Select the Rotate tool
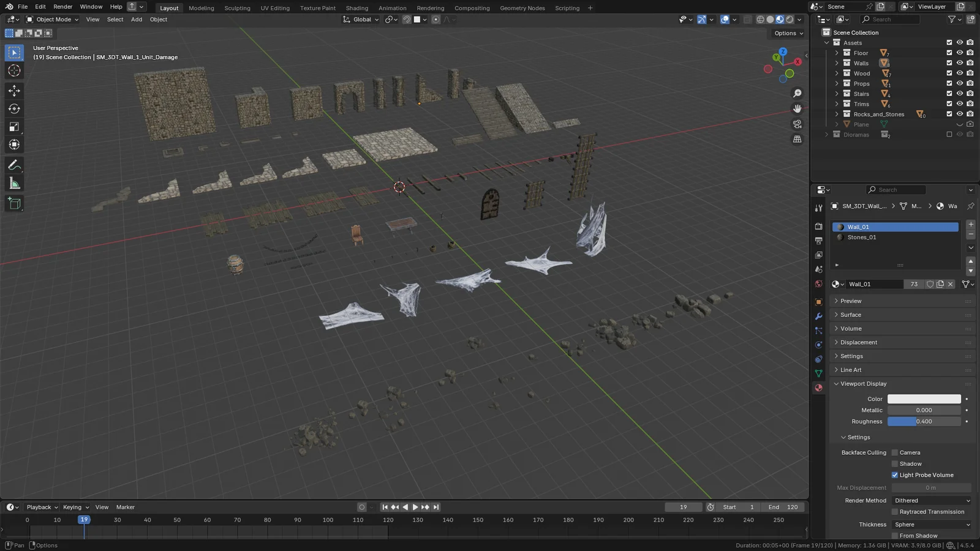The height and width of the screenshot is (551, 980). [x=14, y=108]
